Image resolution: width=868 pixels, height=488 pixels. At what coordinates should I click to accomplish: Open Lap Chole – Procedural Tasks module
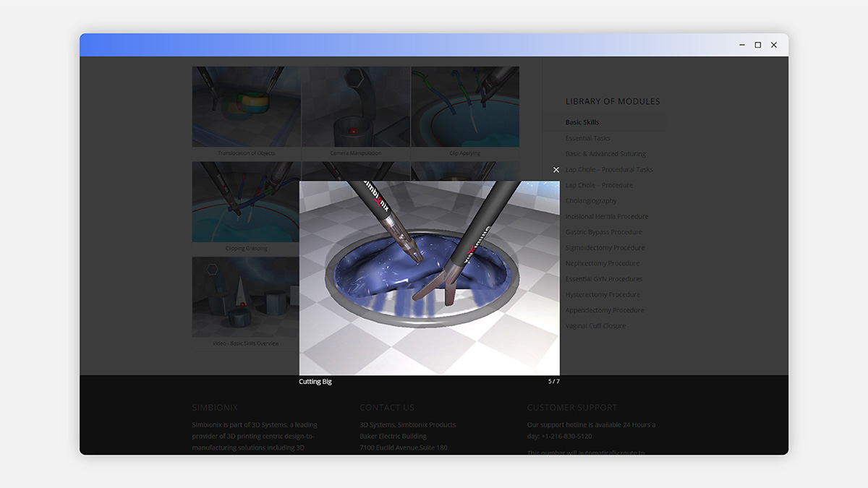click(x=609, y=170)
